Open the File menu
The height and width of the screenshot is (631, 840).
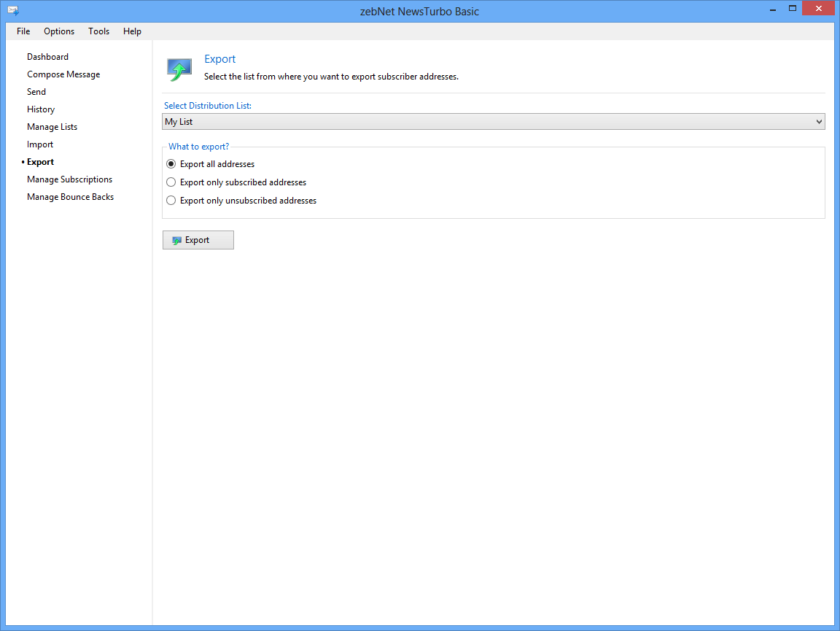click(x=23, y=31)
